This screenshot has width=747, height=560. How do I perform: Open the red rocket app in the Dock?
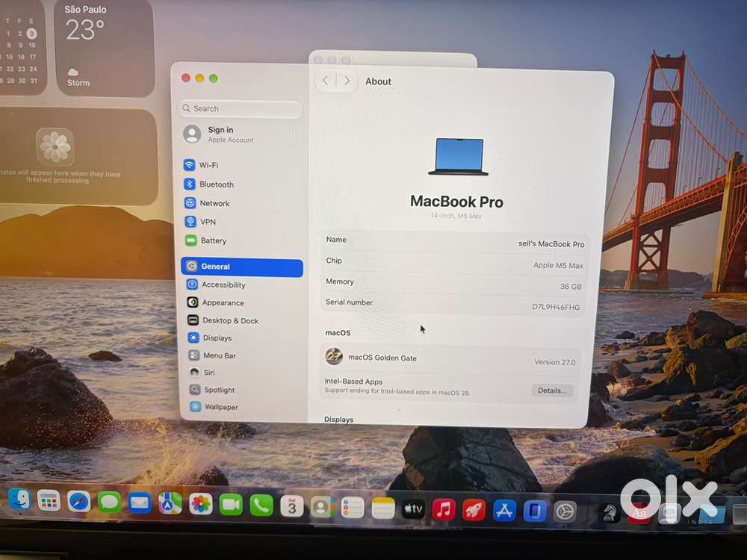[474, 511]
